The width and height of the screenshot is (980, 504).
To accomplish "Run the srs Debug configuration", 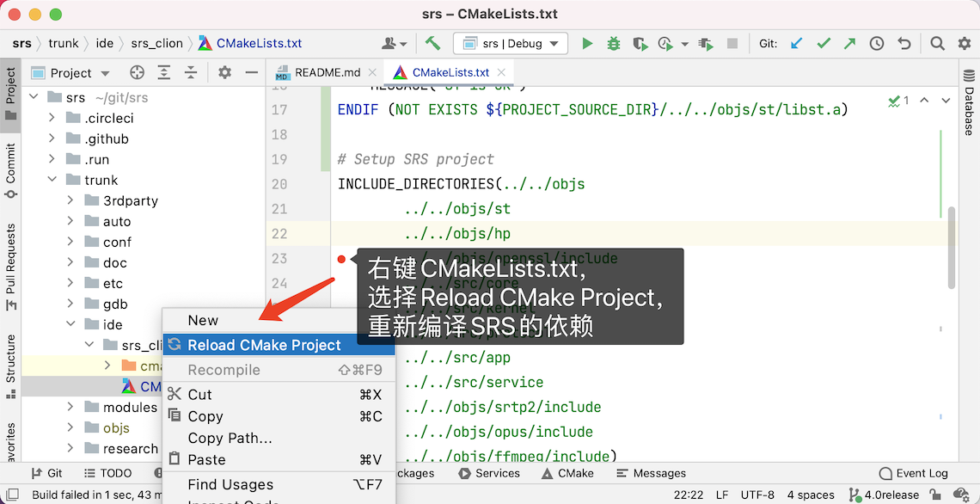I will pos(587,43).
